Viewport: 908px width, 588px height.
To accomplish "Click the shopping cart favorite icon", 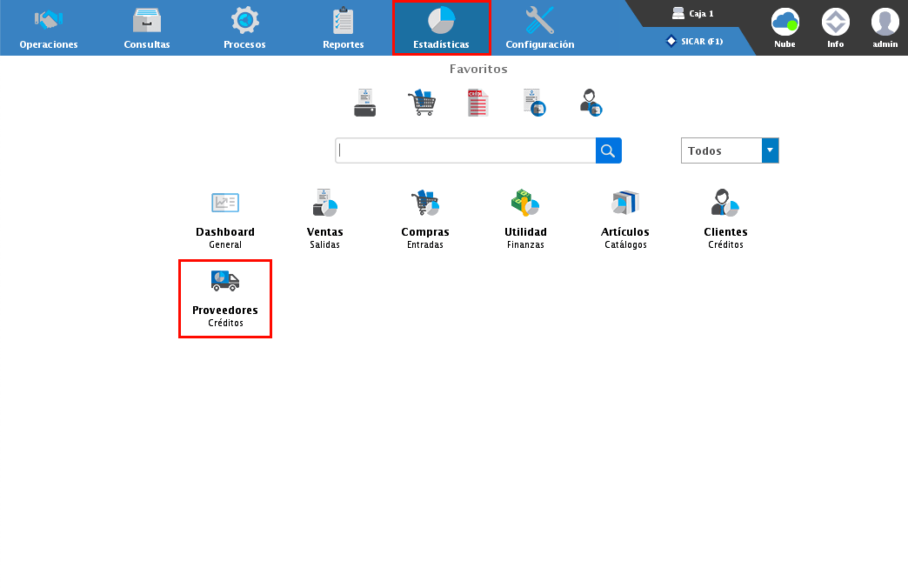I will pos(422,103).
